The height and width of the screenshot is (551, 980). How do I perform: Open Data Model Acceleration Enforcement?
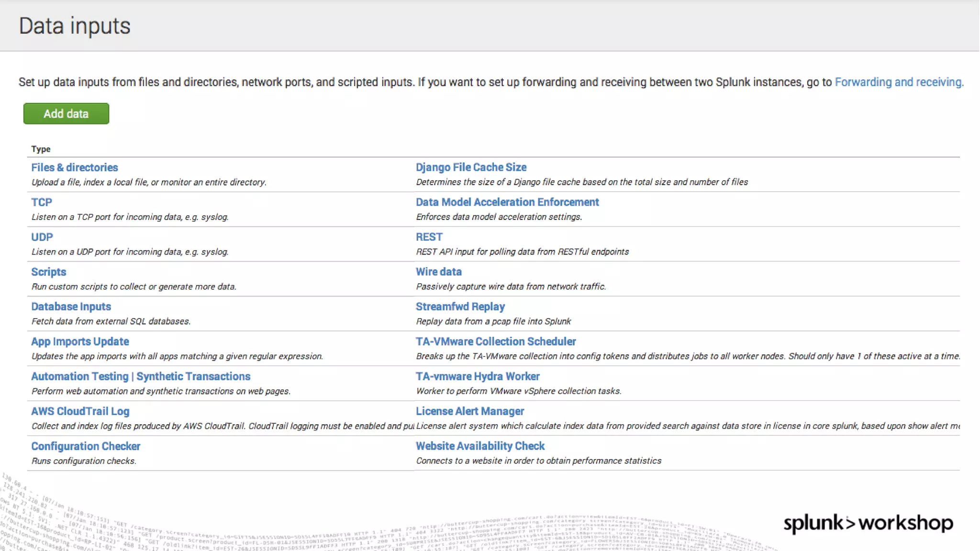[507, 202]
